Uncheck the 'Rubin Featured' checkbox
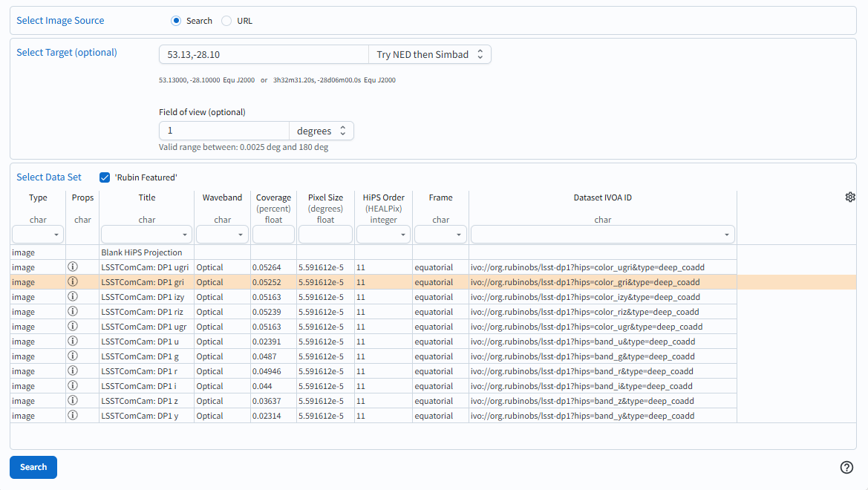This screenshot has height=490, width=868. pos(105,177)
